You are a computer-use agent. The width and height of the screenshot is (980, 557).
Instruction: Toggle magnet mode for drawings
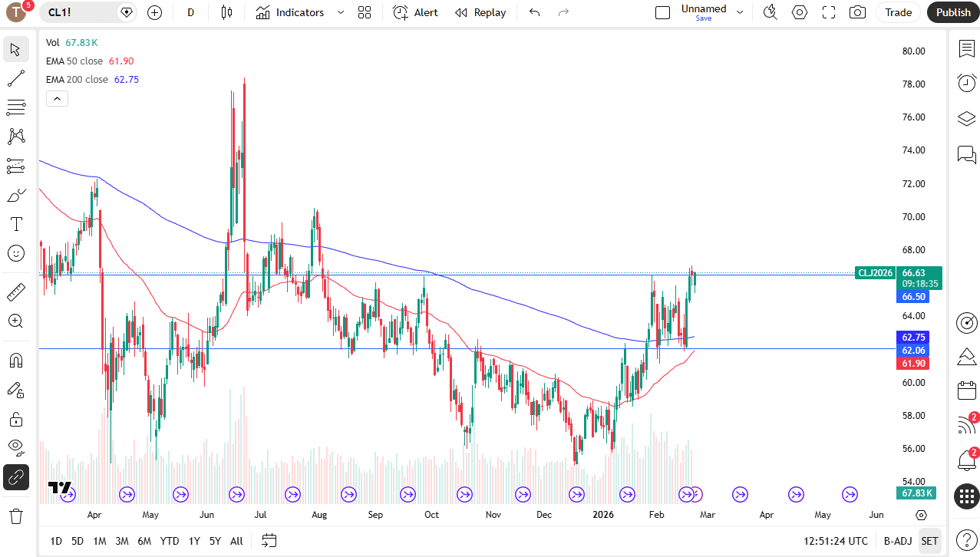point(15,360)
